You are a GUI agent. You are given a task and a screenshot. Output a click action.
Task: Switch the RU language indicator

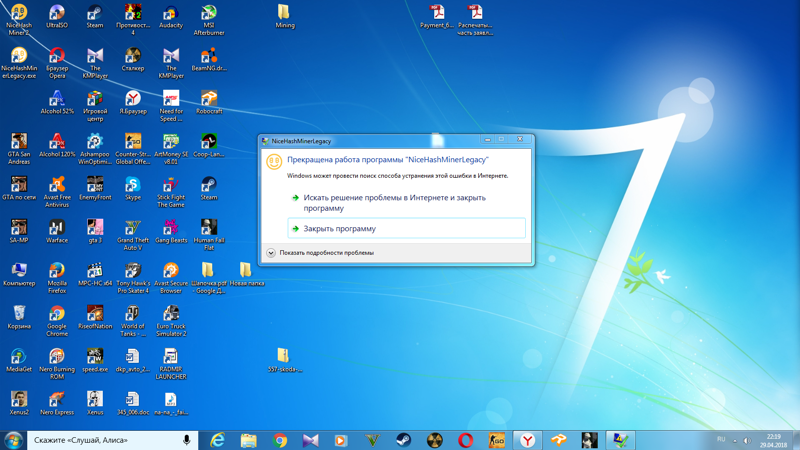tap(721, 439)
